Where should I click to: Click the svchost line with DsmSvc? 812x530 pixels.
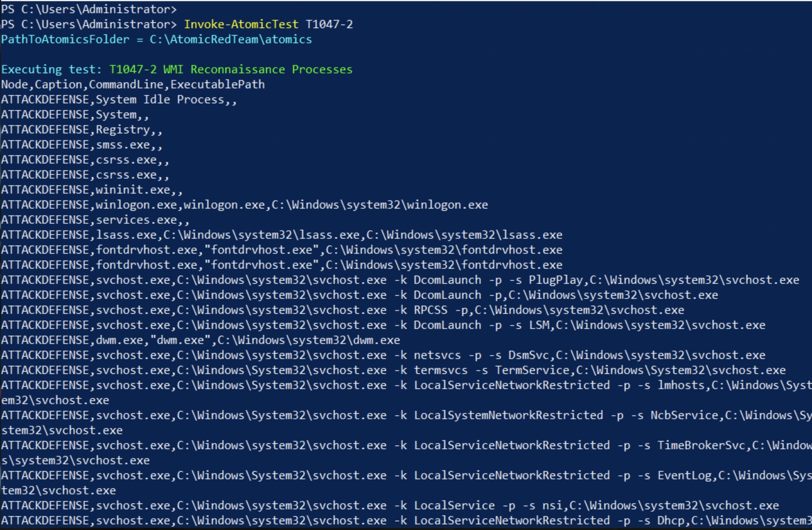[x=383, y=355]
